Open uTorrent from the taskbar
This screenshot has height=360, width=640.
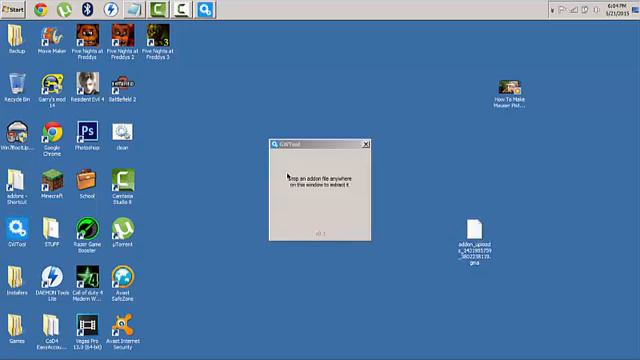pyautogui.click(x=64, y=9)
